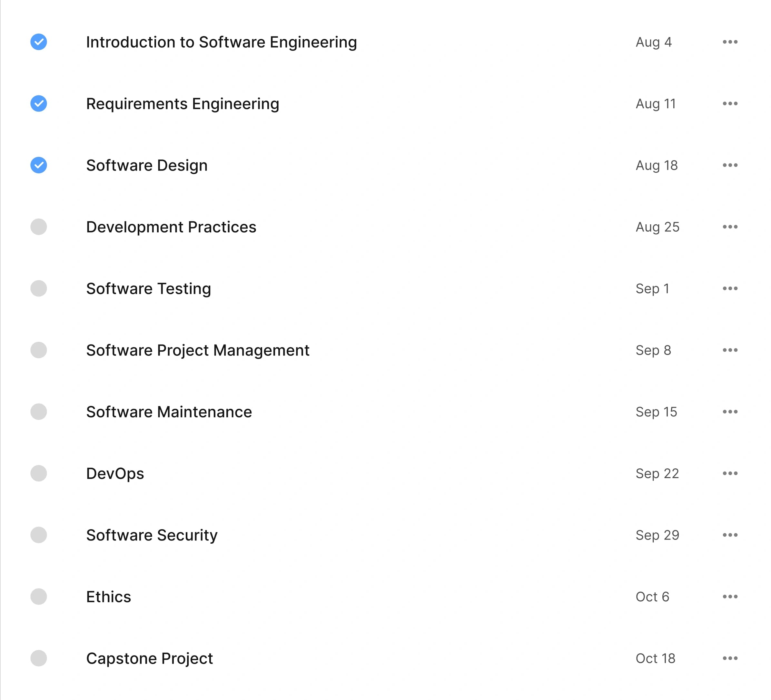Open three-dot menu for Capstone Project
The height and width of the screenshot is (700, 771).
(730, 658)
